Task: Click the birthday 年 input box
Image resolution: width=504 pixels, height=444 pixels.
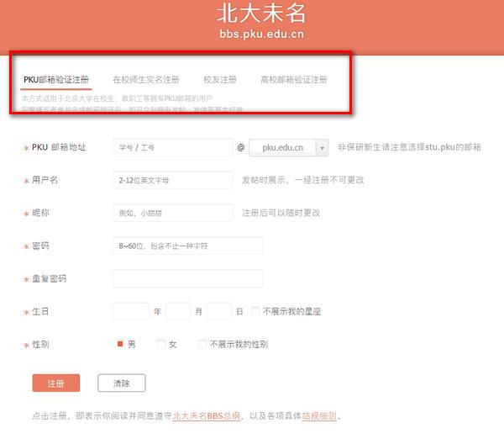Action: click(x=130, y=311)
